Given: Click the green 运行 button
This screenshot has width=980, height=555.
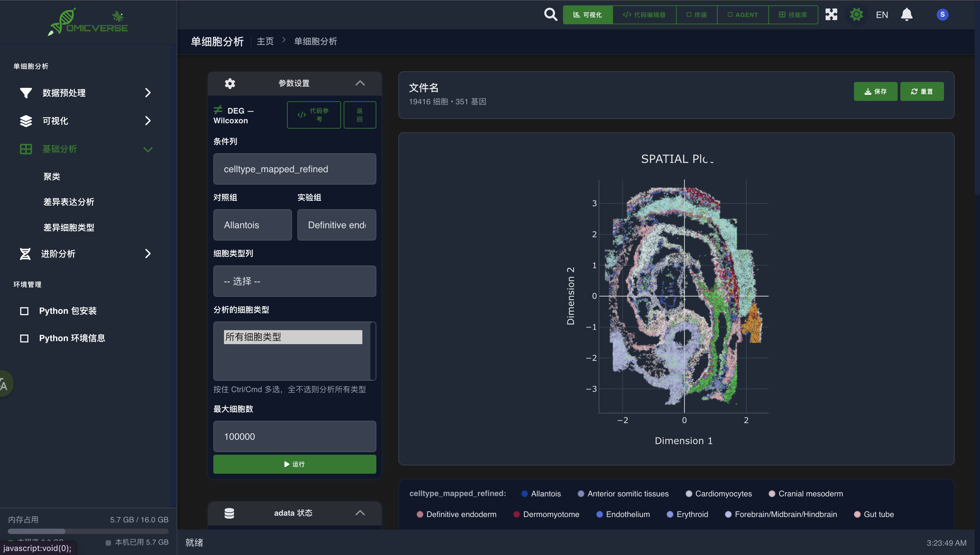Looking at the screenshot, I should pos(294,464).
